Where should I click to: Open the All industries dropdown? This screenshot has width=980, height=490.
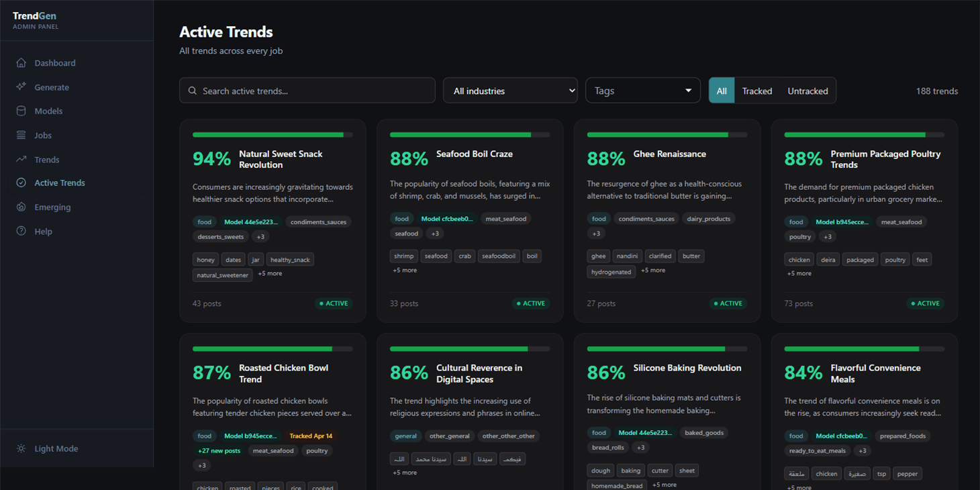pyautogui.click(x=510, y=91)
